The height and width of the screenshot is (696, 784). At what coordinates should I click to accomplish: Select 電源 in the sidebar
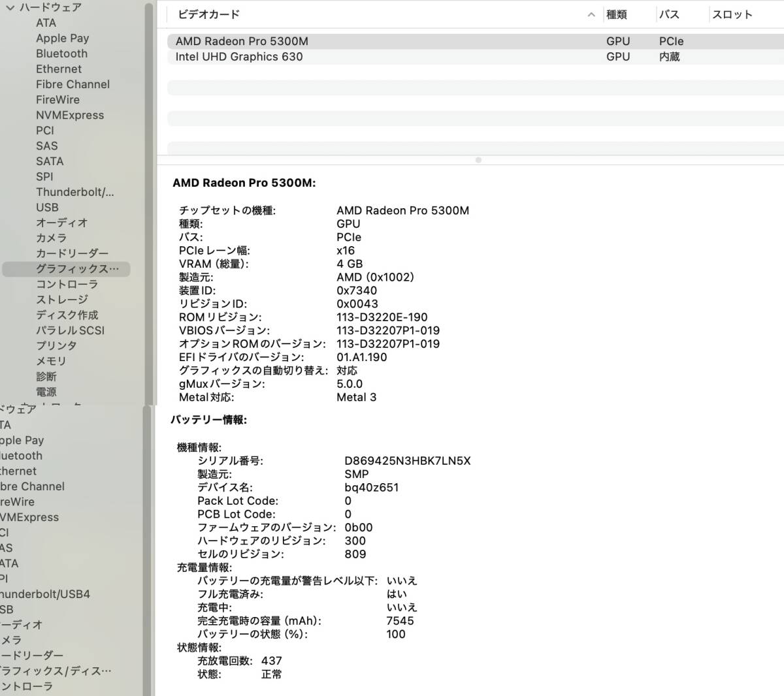coord(46,392)
